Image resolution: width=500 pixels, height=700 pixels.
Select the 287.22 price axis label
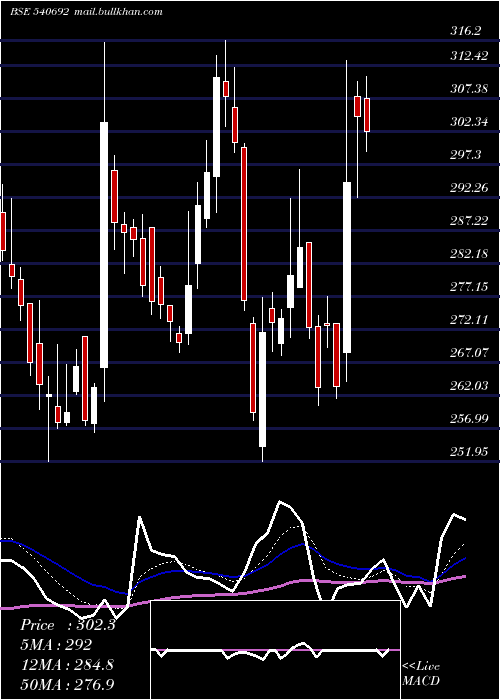point(469,221)
